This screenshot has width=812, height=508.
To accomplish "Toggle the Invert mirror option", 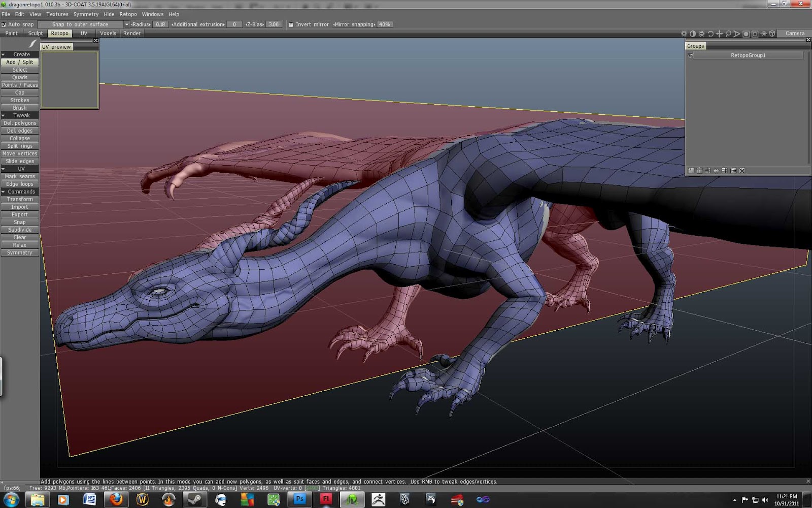I will 291,24.
